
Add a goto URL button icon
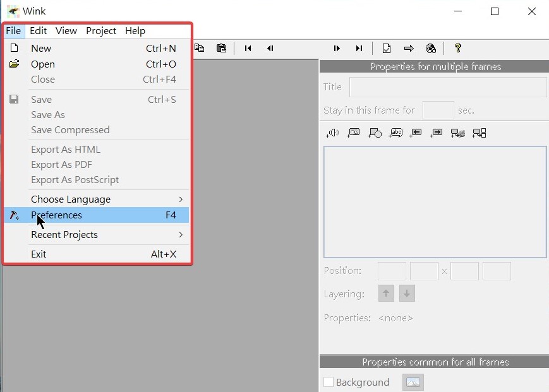(x=458, y=133)
